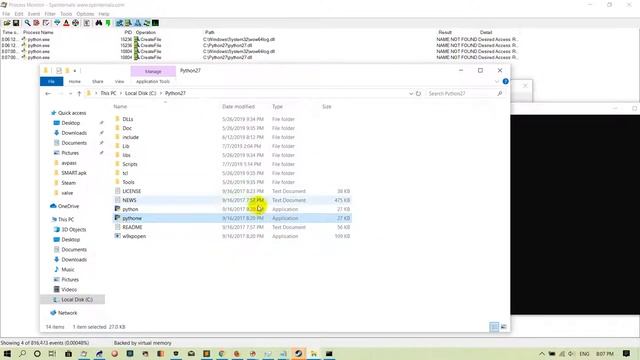The height and width of the screenshot is (360, 640).
Task: Open the File menu in Process Monitor
Action: (6, 14)
